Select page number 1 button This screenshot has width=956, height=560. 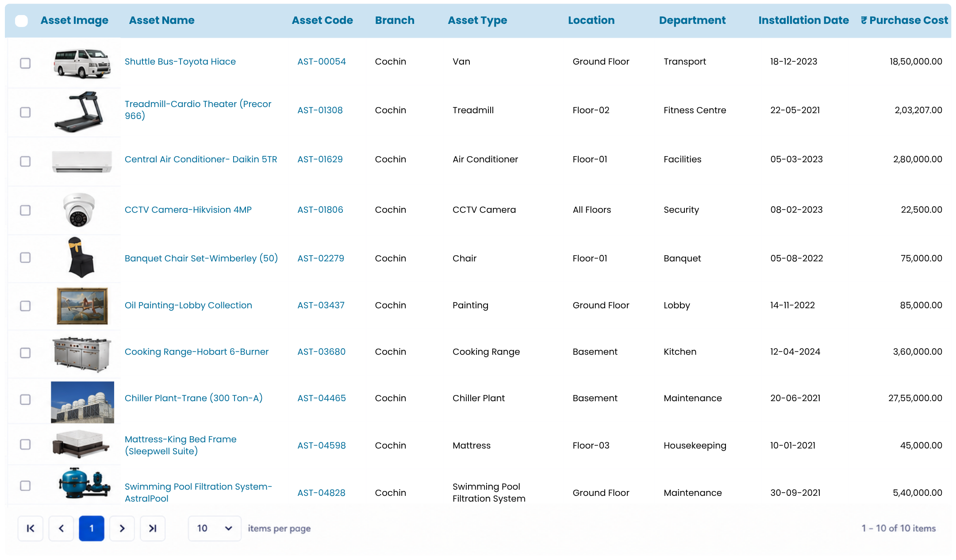tap(92, 528)
